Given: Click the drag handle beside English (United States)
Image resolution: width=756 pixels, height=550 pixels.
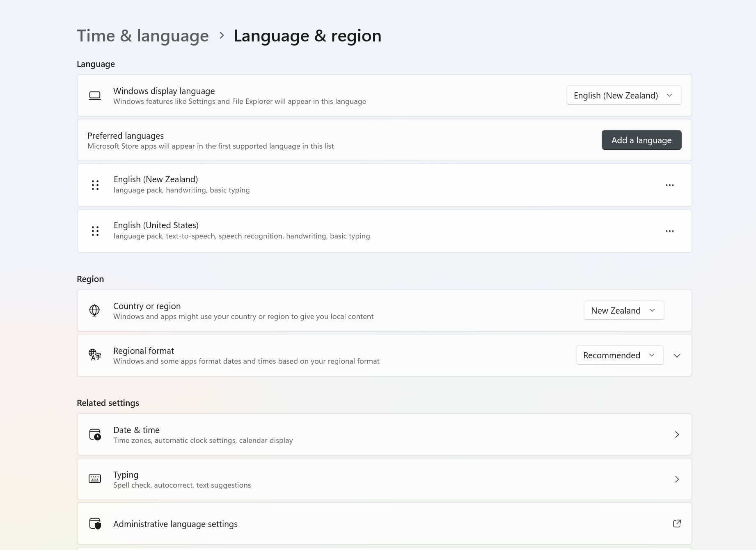Looking at the screenshot, I should coord(95,231).
